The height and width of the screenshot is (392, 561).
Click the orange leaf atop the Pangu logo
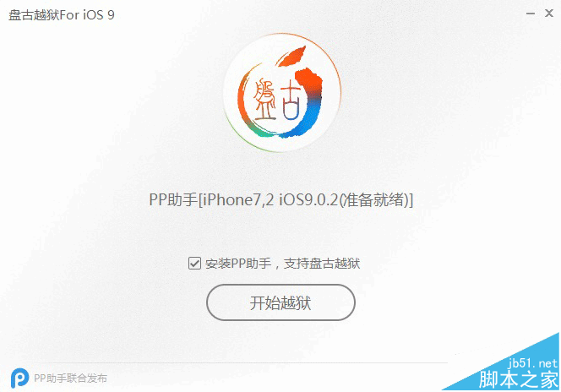click(293, 56)
